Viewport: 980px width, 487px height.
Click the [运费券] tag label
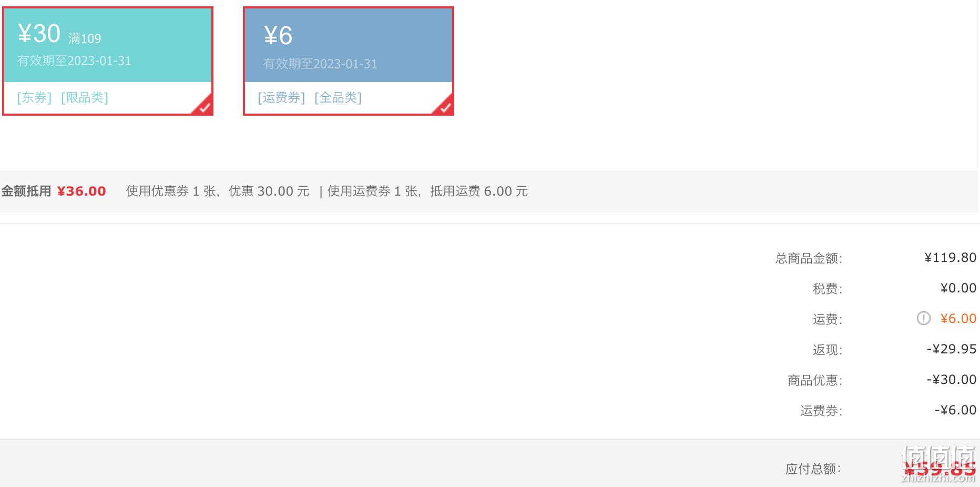[281, 98]
